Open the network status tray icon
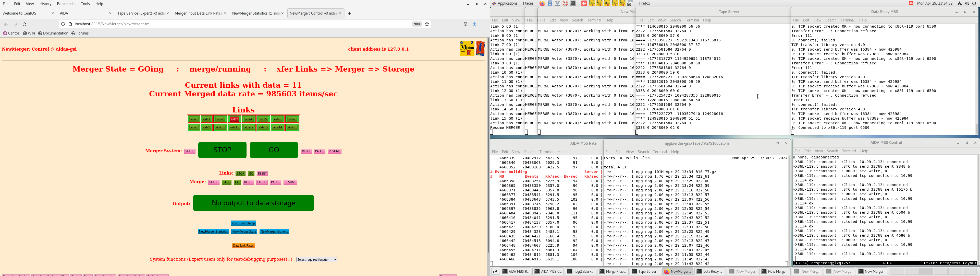The width and height of the screenshot is (980, 276). tap(960, 3)
